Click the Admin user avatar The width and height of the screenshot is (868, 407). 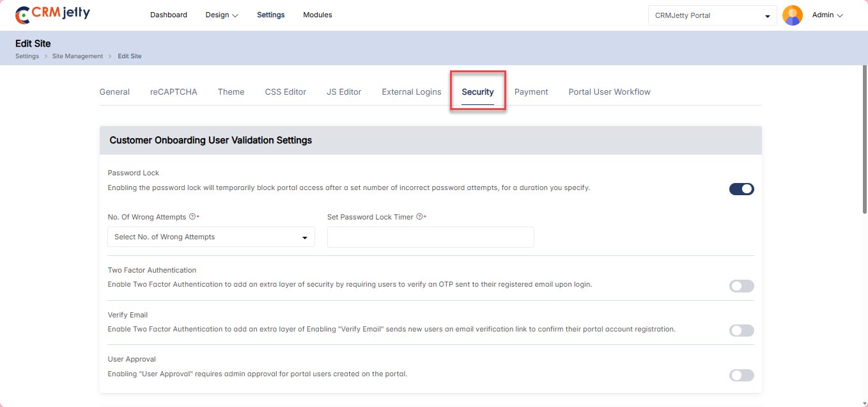click(792, 15)
